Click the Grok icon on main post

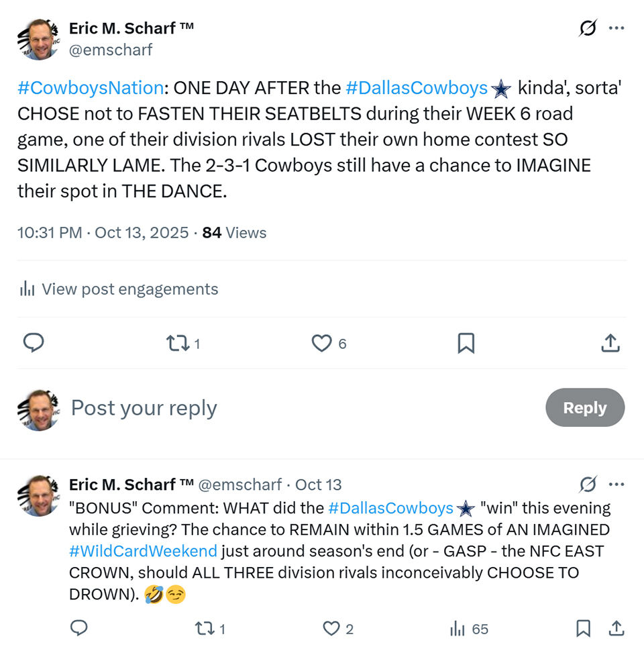click(588, 28)
